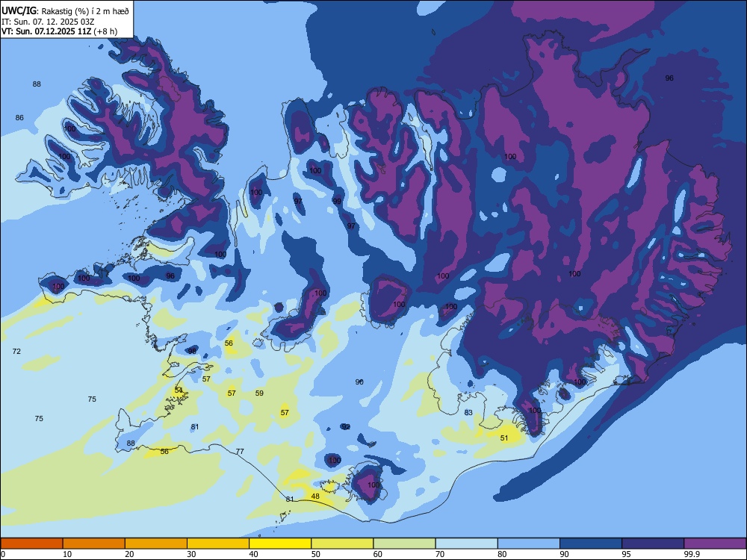Click the title text 'Rakastig (%) í 2 m hæð'
The width and height of the screenshot is (747, 560).
[85, 11]
